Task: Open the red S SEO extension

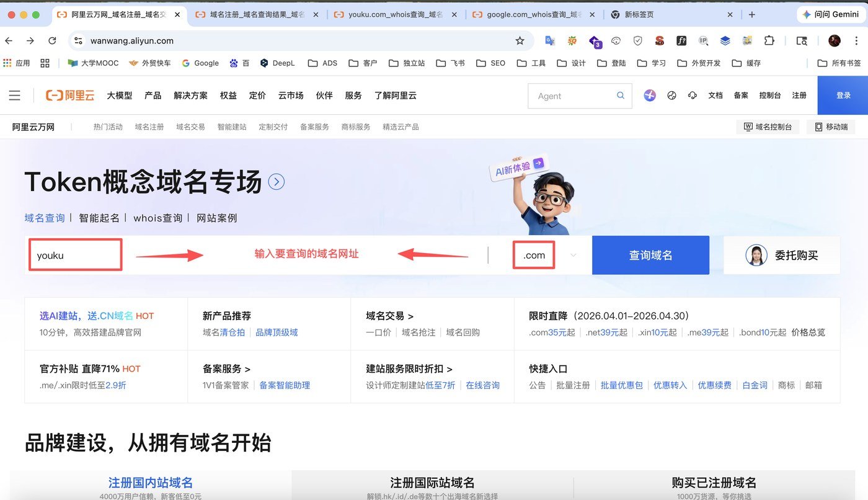Action: click(x=660, y=41)
